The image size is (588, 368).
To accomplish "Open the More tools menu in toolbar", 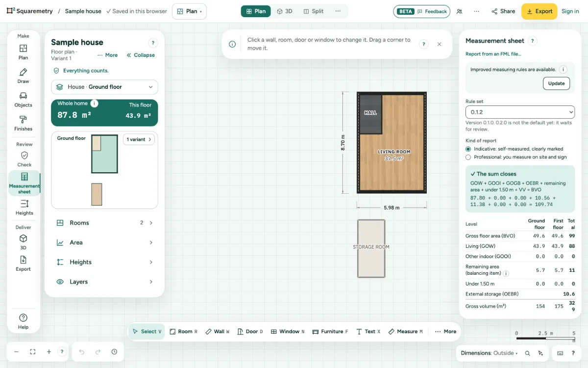I will [445, 332].
